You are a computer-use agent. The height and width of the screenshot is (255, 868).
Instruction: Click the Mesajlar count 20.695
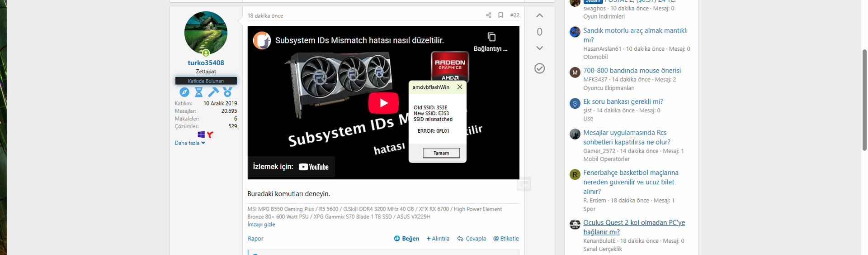(x=229, y=111)
